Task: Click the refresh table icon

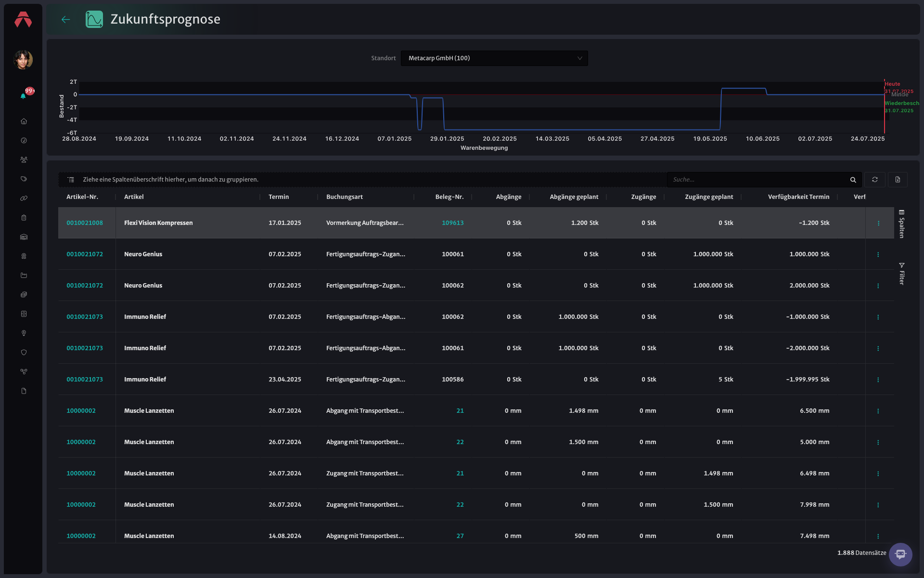Action: click(875, 180)
